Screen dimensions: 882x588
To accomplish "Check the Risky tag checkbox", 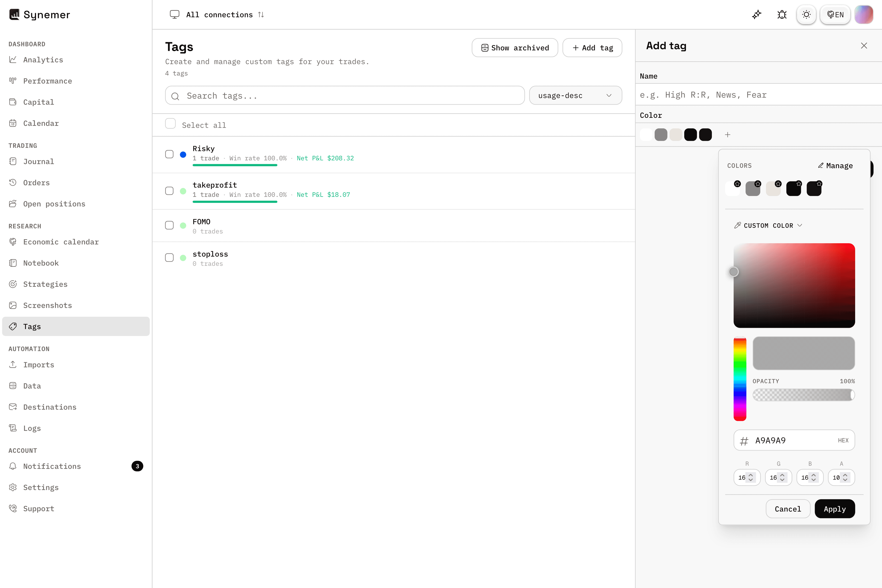I will point(170,154).
